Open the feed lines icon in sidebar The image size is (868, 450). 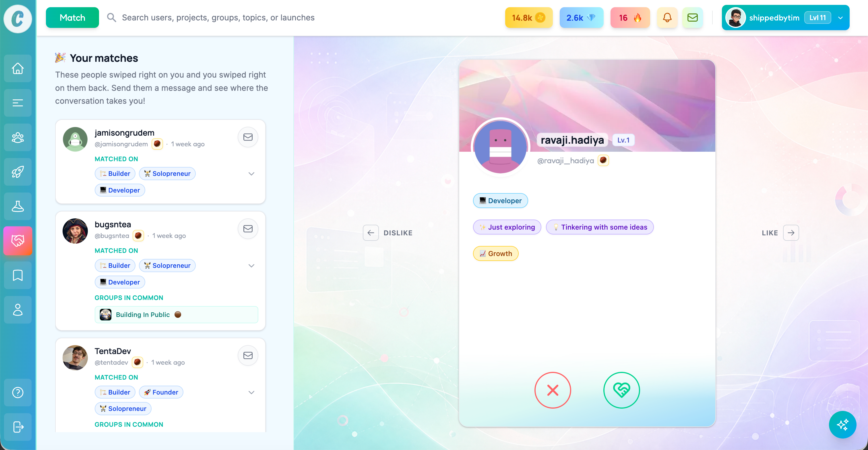(18, 103)
